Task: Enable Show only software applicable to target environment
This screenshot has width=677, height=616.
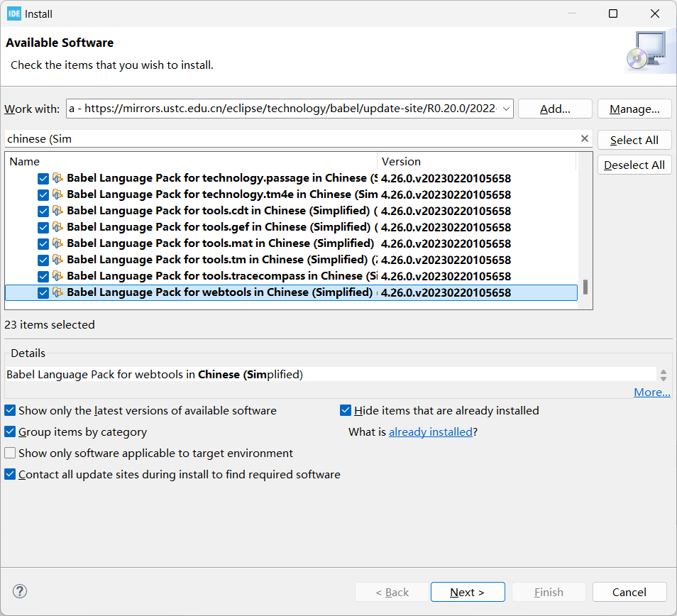Action: [x=10, y=453]
